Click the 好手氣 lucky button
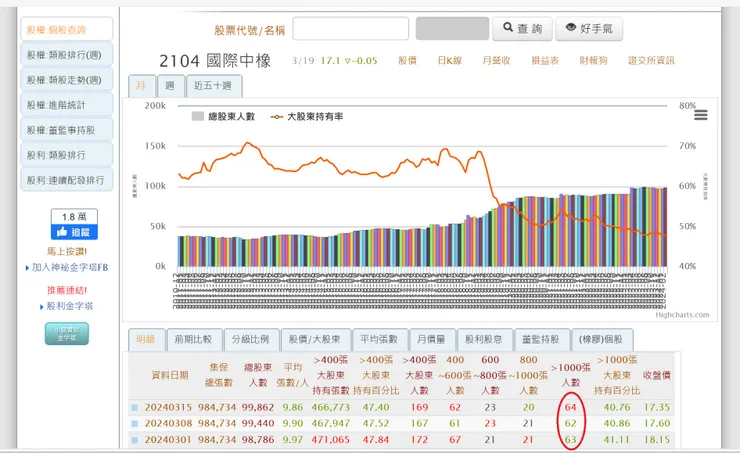The width and height of the screenshot is (740, 453). pyautogui.click(x=589, y=29)
